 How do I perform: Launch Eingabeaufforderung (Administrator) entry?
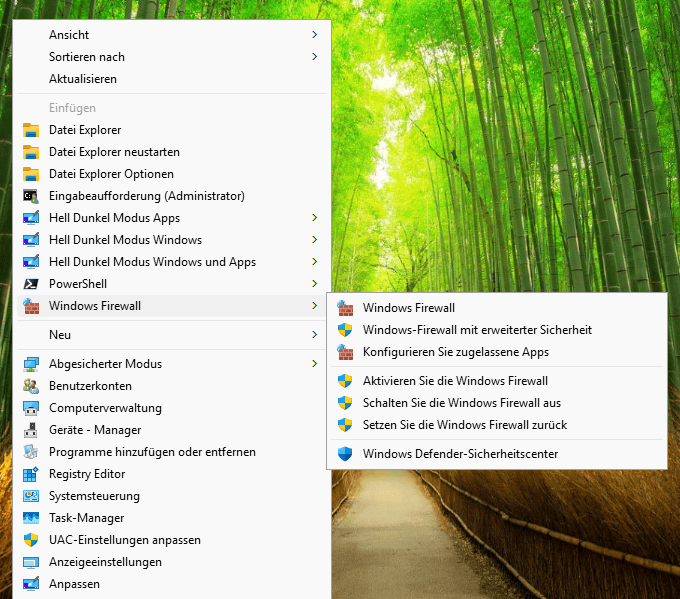173,196
